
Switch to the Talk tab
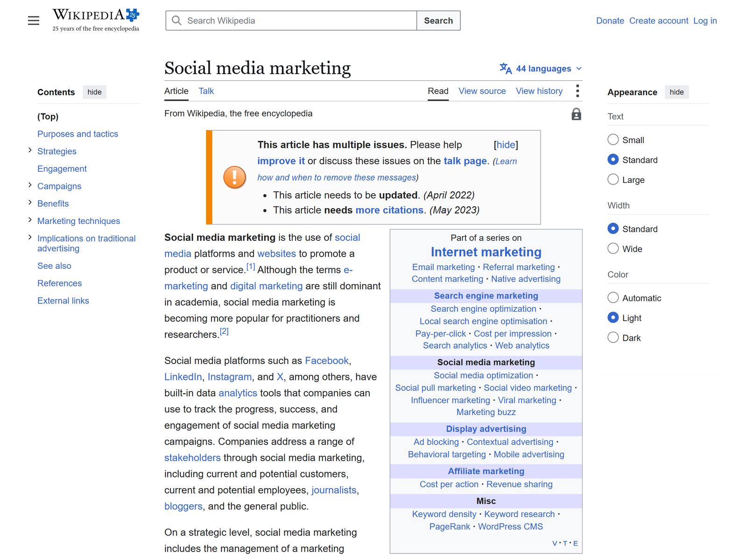pyautogui.click(x=206, y=91)
